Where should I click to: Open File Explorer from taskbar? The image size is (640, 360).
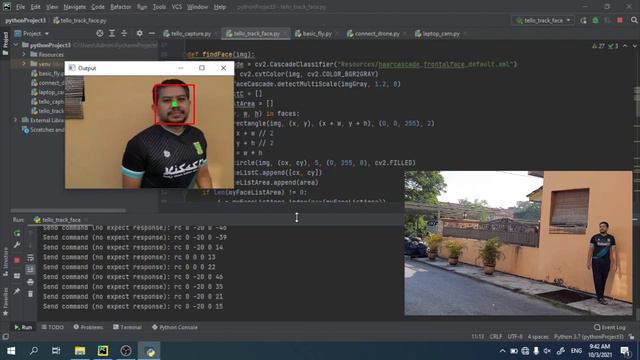(x=80, y=351)
